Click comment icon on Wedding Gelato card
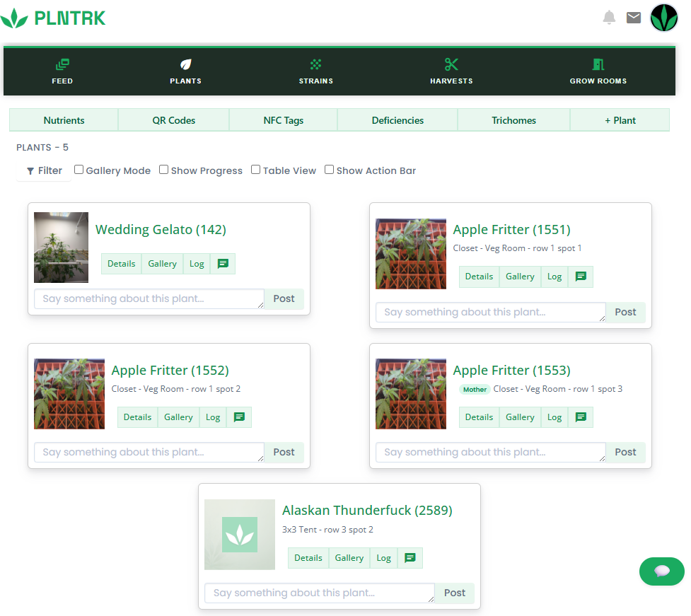Viewport: 691px width, 616px height. point(223,264)
